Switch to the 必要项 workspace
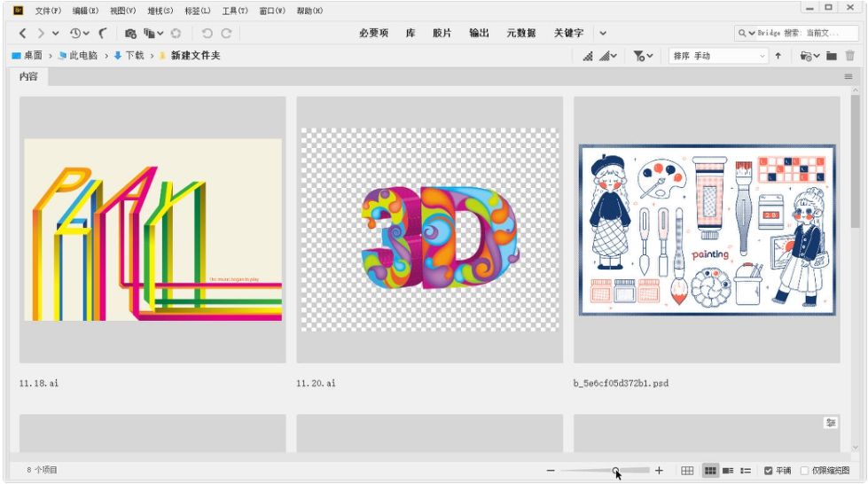 [x=373, y=33]
